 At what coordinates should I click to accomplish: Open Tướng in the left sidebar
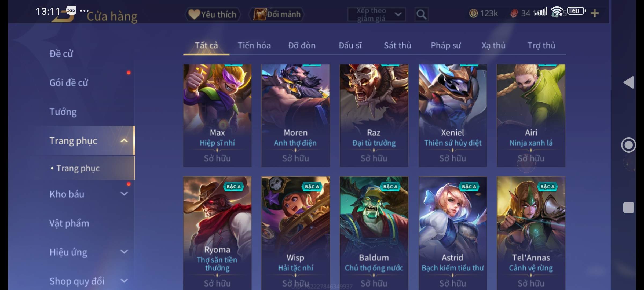pos(63,112)
